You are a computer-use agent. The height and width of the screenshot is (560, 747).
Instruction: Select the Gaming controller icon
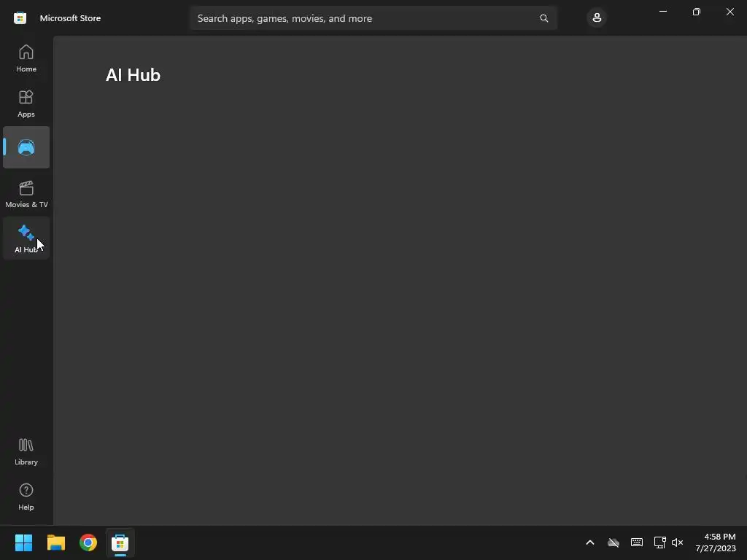(26, 147)
